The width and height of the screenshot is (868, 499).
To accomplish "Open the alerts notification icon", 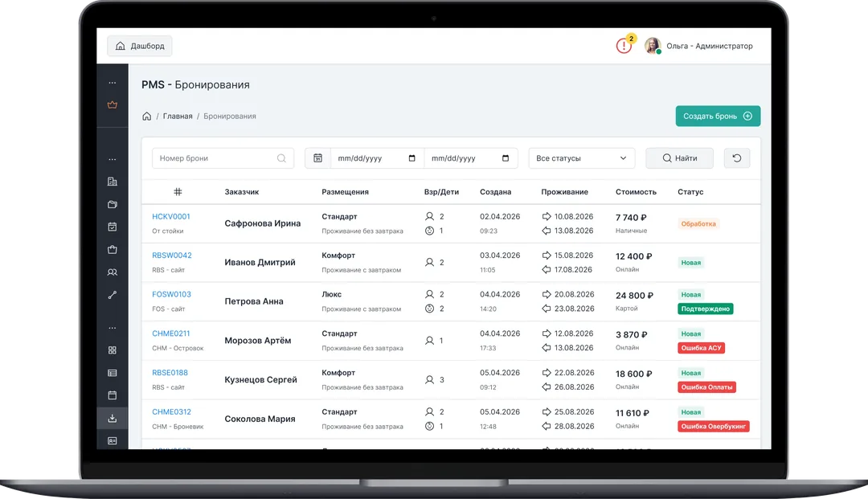I will 624,46.
